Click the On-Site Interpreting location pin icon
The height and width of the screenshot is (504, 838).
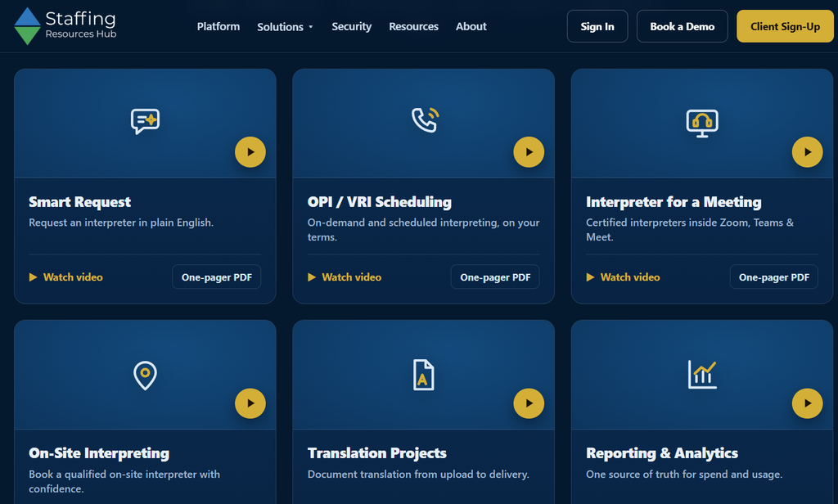pyautogui.click(x=145, y=376)
